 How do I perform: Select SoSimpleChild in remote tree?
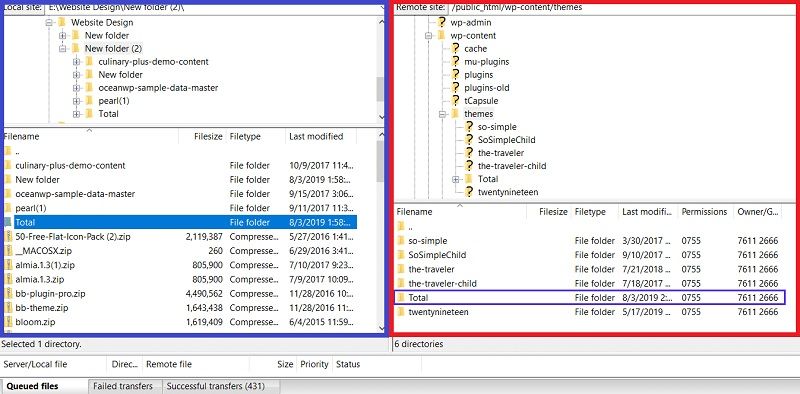tap(506, 140)
